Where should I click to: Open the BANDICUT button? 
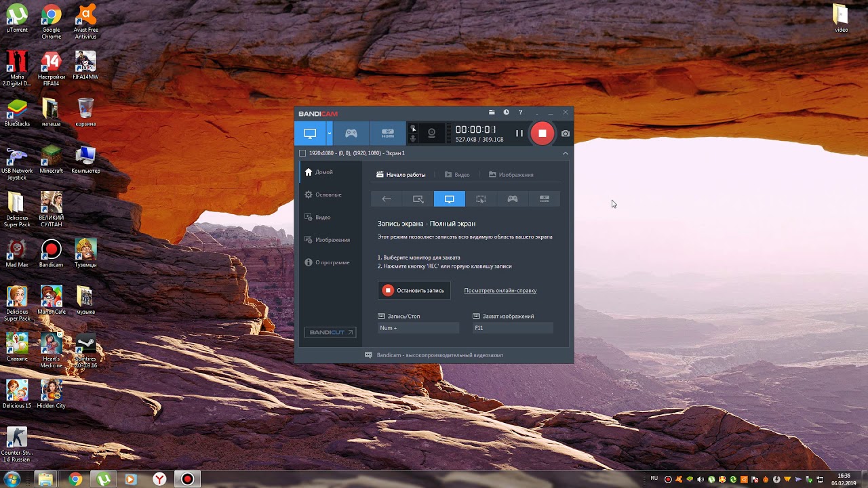[x=330, y=332]
